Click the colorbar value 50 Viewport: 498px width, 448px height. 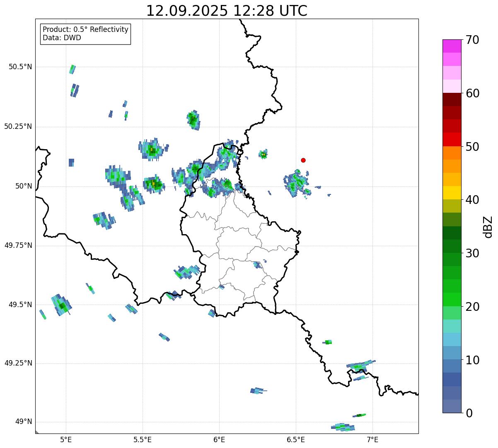click(x=472, y=147)
